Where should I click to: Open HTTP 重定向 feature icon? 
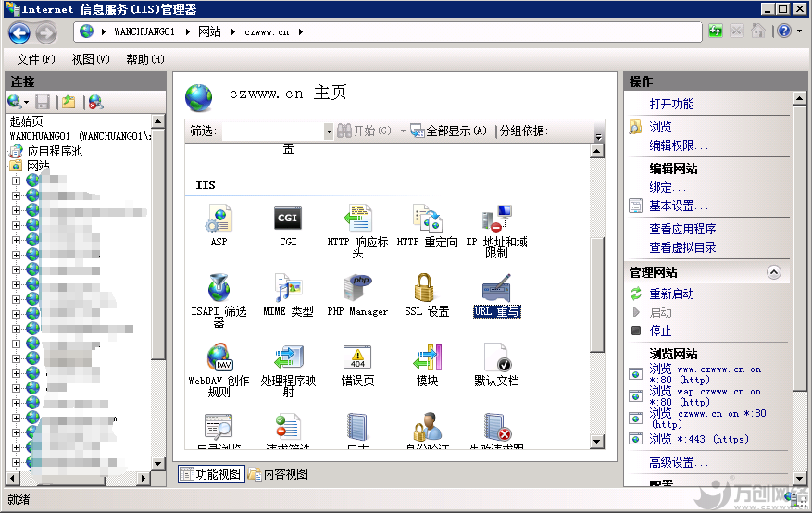click(427, 219)
